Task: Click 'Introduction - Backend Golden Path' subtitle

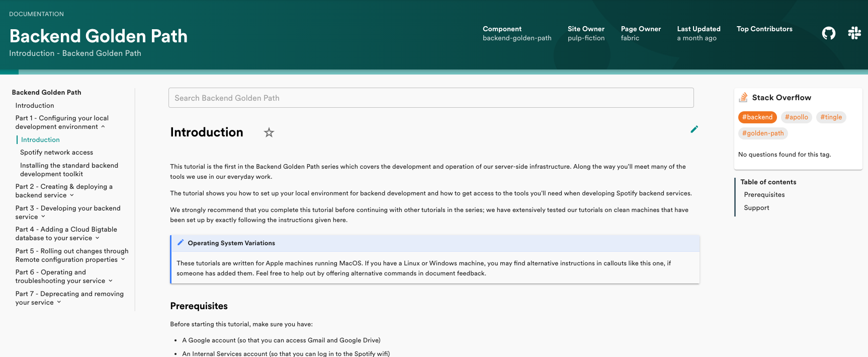Action: point(75,53)
